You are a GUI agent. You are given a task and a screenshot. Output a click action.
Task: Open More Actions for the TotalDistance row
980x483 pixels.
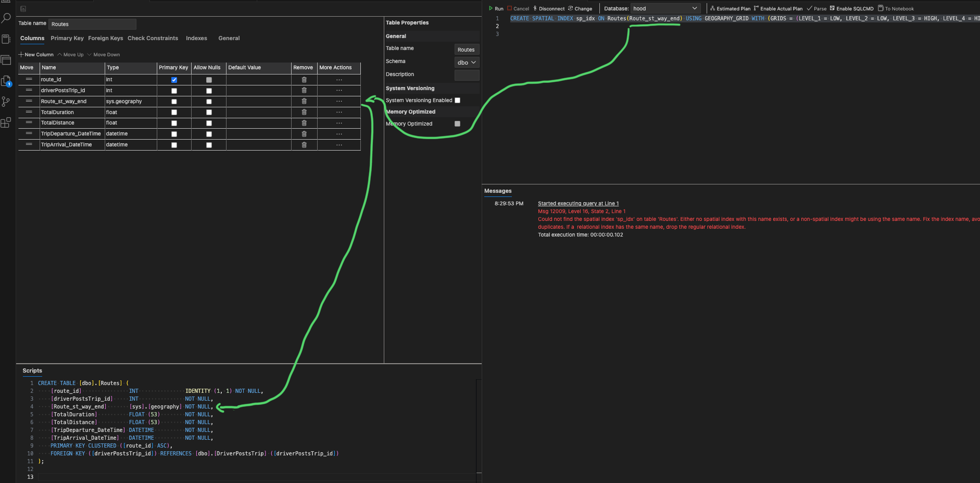click(x=339, y=123)
